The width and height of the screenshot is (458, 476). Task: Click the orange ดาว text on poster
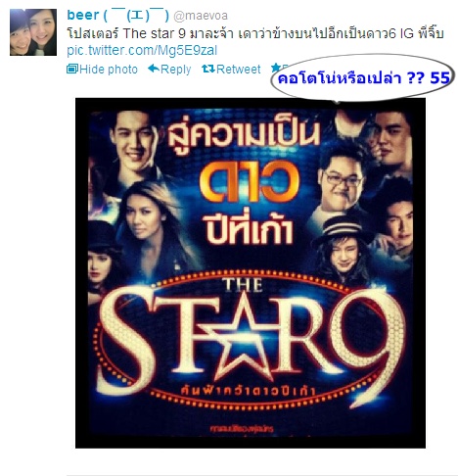coord(250,182)
